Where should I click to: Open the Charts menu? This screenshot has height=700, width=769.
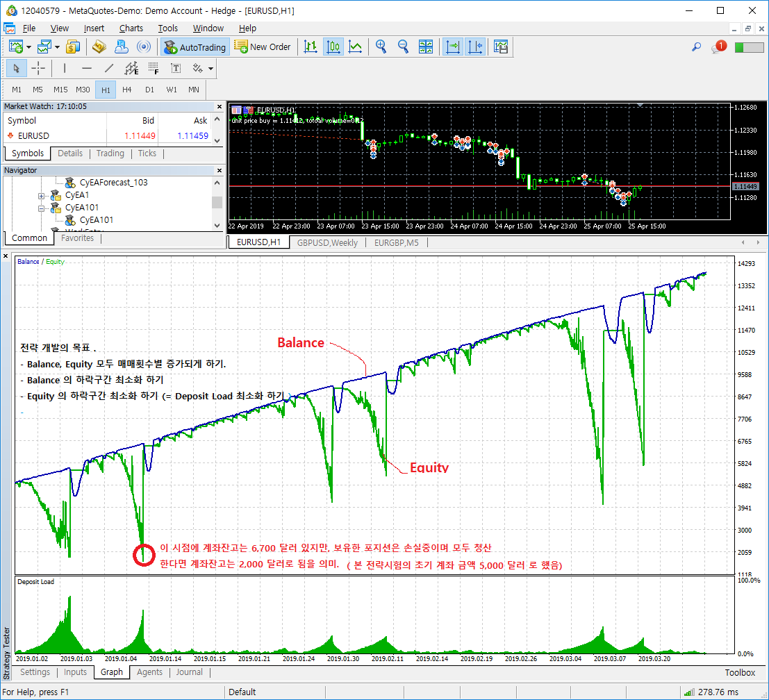(131, 28)
